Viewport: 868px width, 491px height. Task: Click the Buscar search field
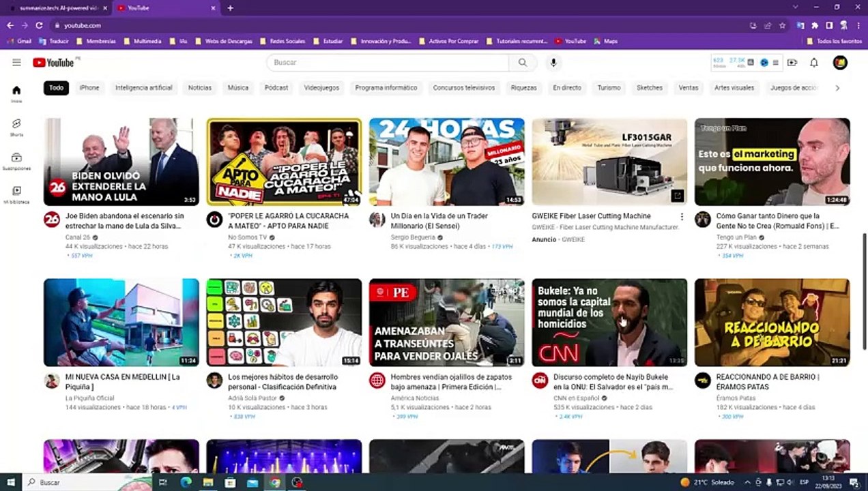pos(388,63)
